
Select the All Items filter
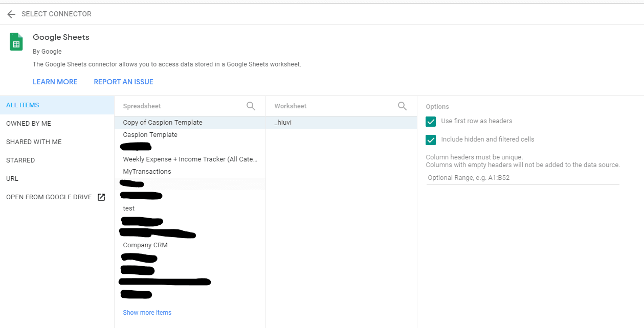click(57, 105)
